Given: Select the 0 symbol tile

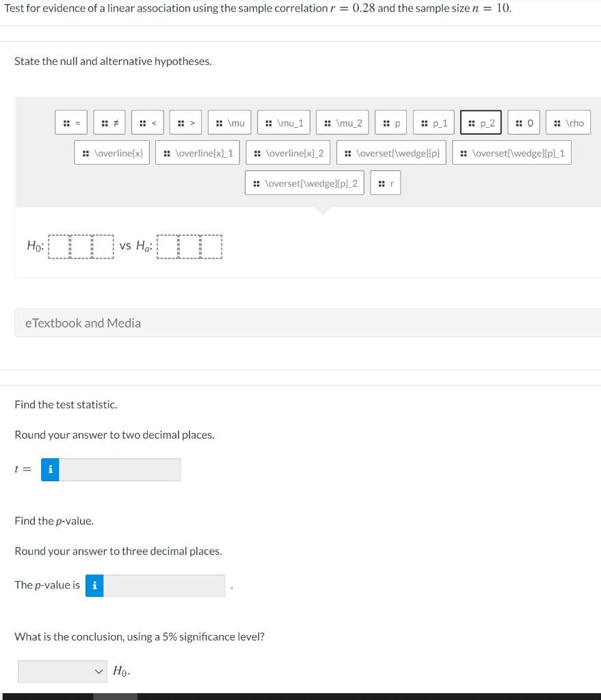Looking at the screenshot, I should (x=524, y=122).
